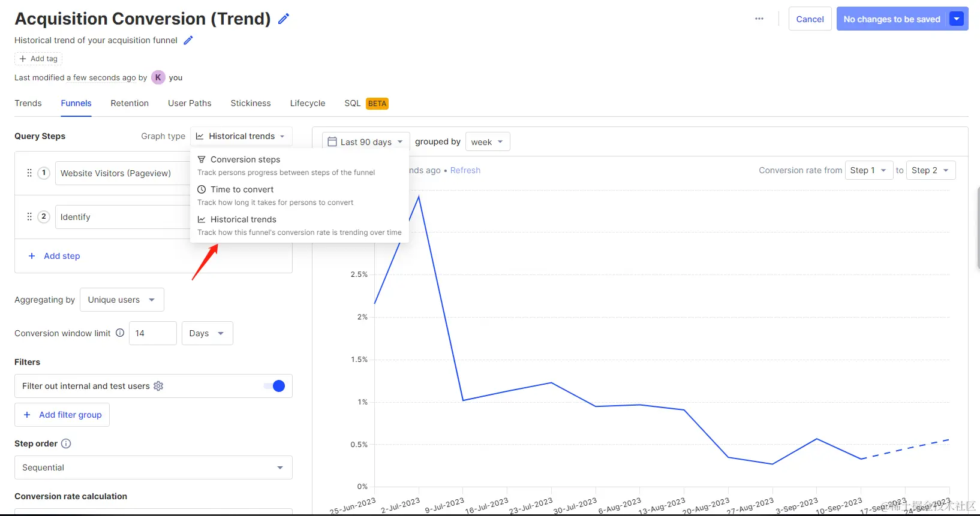Open save options dropdown arrow
980x516 pixels.
[957, 19]
